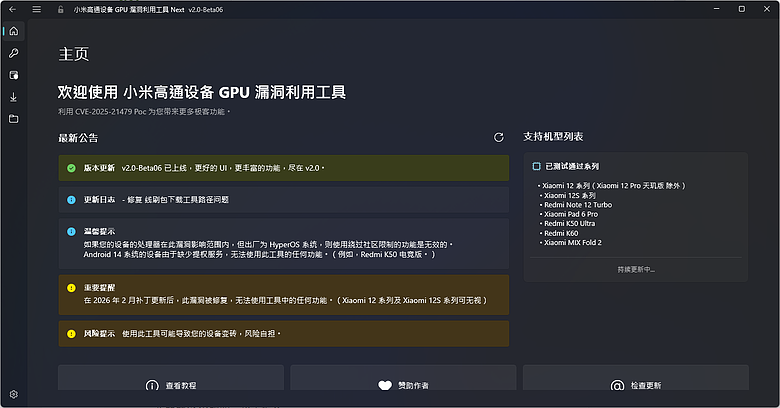The height and width of the screenshot is (408, 780).
Task: Click 赞助作者 sponsor button
Action: point(403,378)
